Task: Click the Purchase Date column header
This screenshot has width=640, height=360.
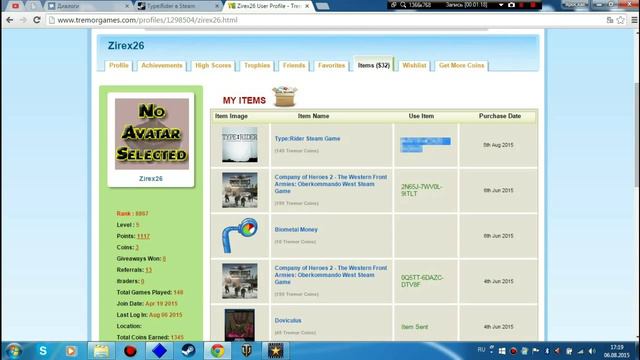Action: [500, 116]
